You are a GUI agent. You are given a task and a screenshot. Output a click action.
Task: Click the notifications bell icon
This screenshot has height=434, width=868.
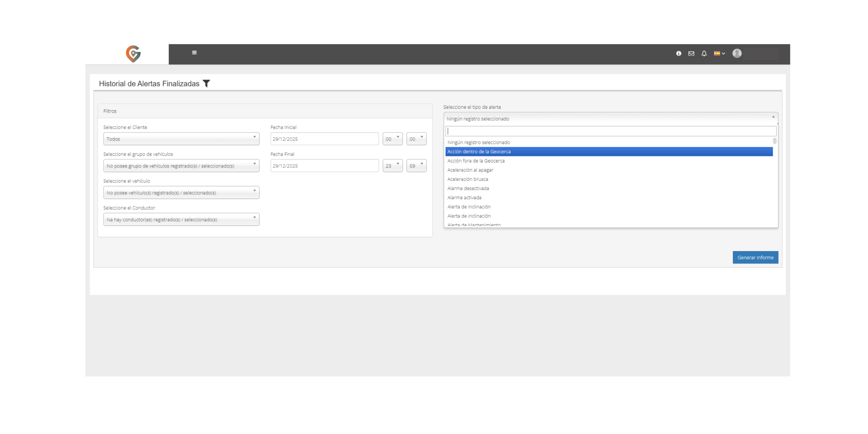pyautogui.click(x=704, y=54)
